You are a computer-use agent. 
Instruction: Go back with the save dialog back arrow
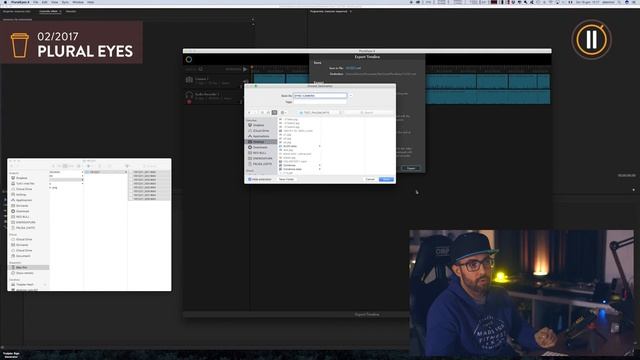click(249, 112)
